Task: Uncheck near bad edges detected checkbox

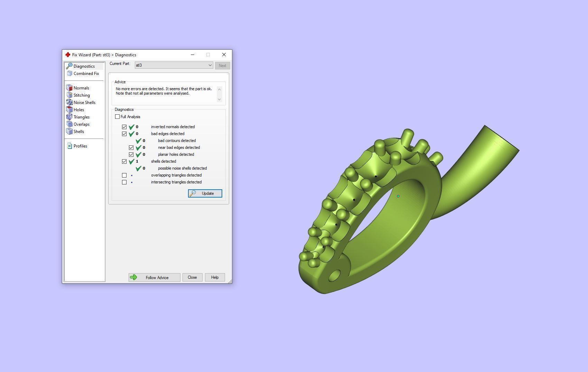Action: [131, 147]
